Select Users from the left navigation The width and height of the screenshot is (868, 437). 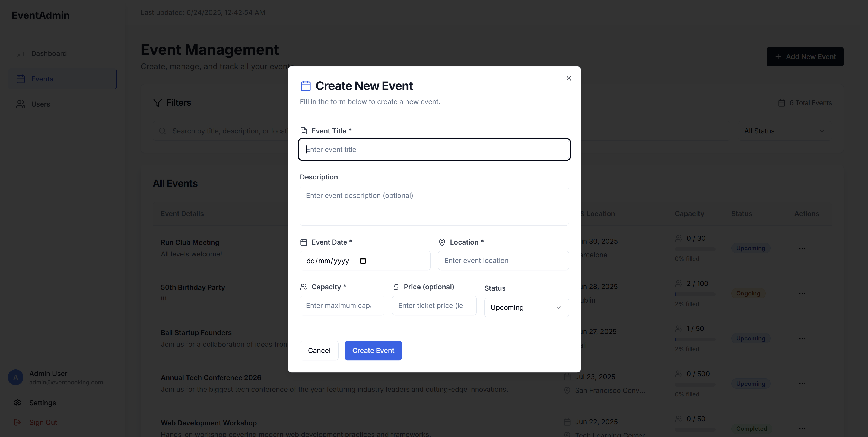coord(41,104)
